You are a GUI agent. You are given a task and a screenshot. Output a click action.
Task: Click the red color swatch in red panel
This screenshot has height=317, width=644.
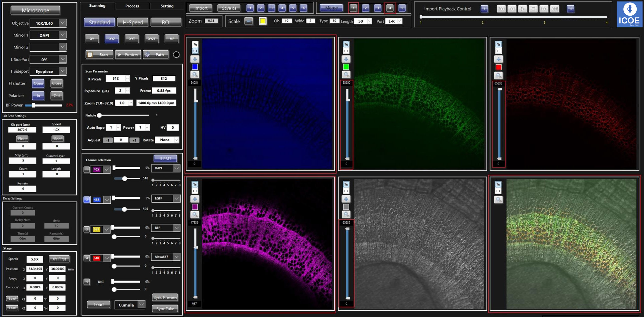499,67
